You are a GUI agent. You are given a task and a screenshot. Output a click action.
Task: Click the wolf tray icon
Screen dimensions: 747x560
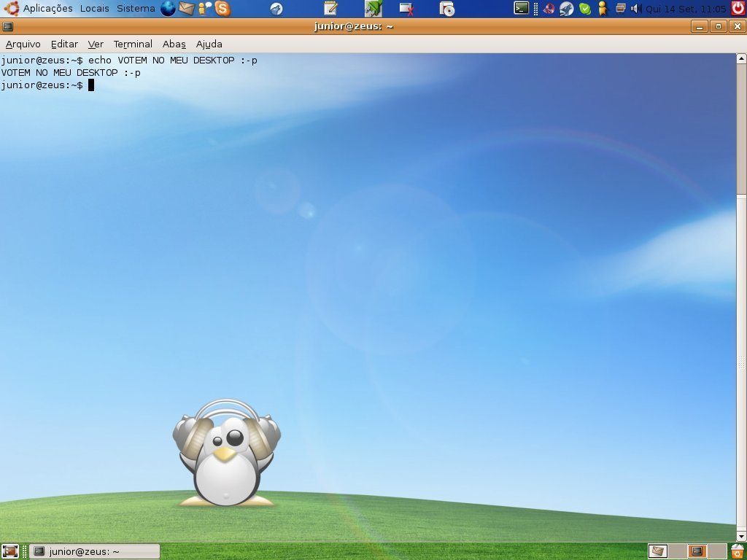(566, 9)
